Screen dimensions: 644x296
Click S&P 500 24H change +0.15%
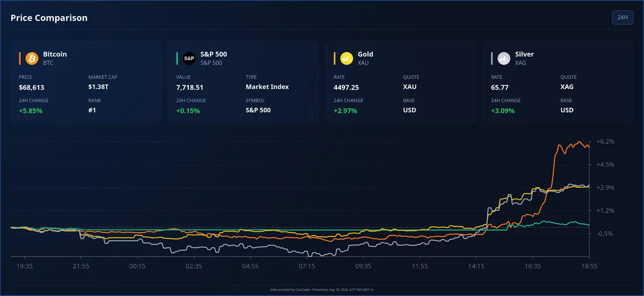[188, 110]
